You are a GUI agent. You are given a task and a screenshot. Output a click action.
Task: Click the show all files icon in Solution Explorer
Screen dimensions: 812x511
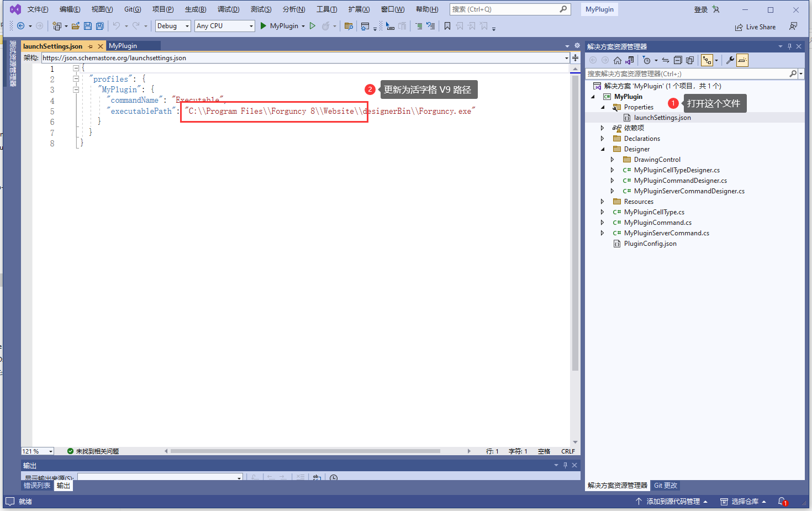(690, 60)
